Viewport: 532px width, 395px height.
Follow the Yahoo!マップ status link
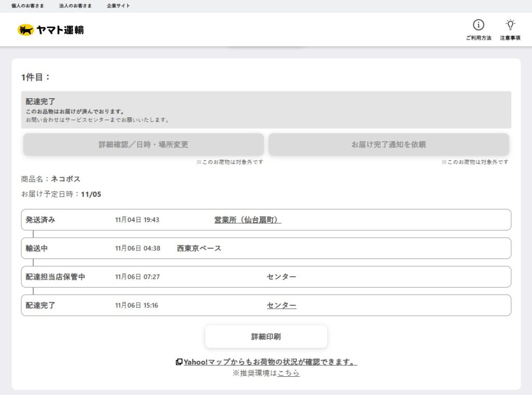(270, 362)
